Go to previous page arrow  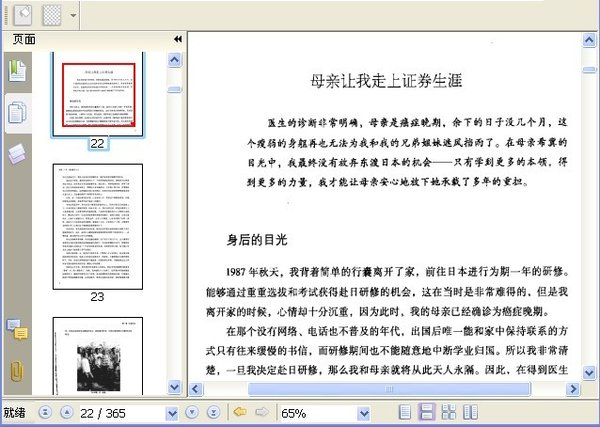[67, 412]
